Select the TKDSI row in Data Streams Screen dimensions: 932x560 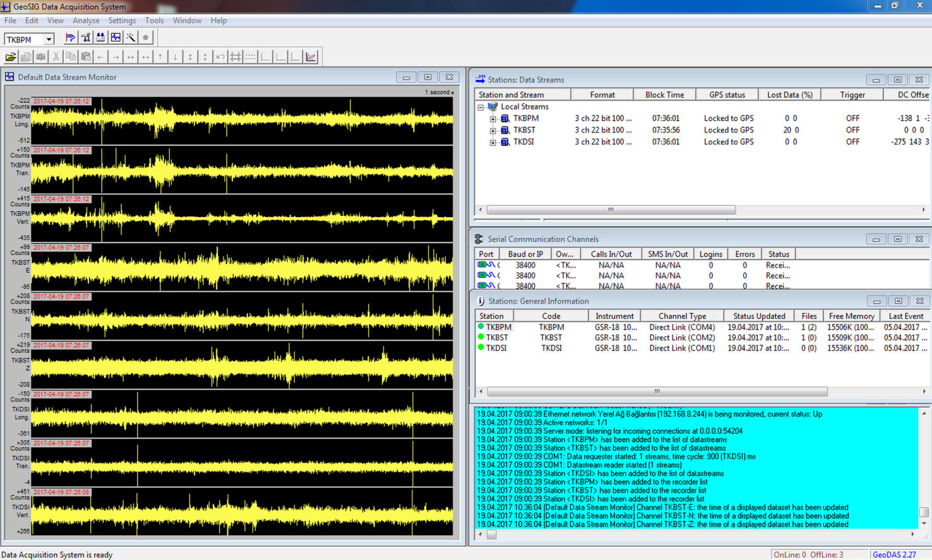523,142
